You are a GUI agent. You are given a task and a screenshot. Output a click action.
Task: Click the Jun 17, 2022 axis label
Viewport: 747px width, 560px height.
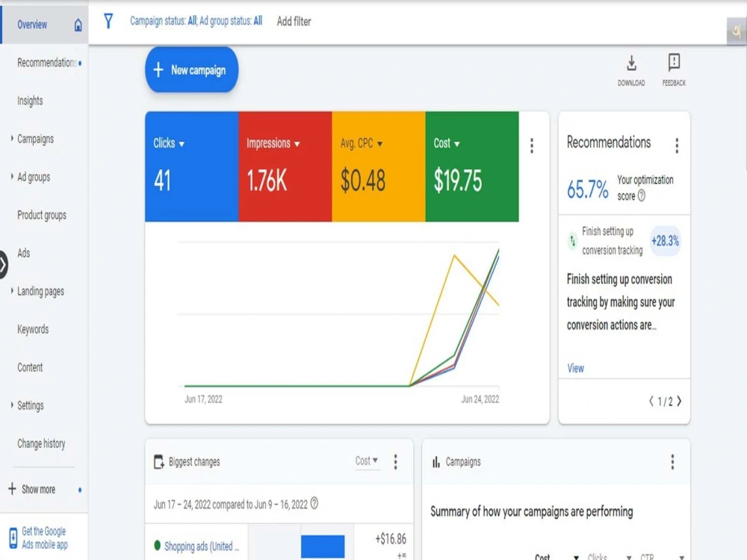click(x=203, y=399)
